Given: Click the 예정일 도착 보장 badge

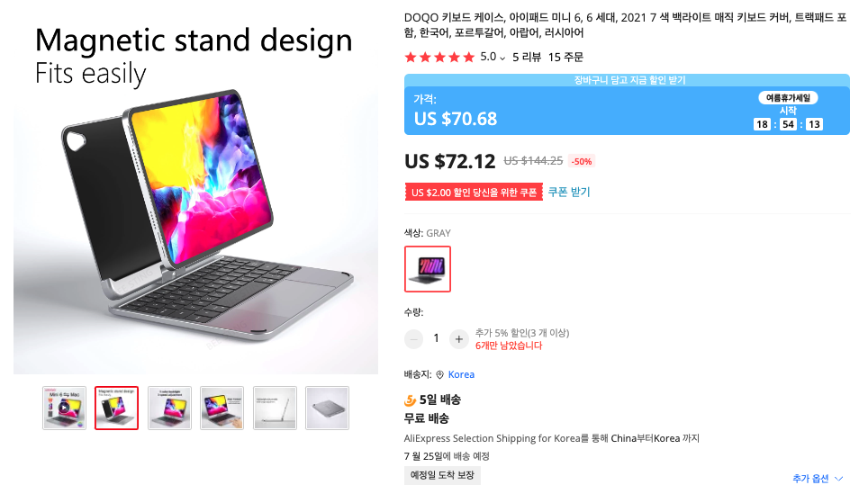Looking at the screenshot, I should click(442, 475).
